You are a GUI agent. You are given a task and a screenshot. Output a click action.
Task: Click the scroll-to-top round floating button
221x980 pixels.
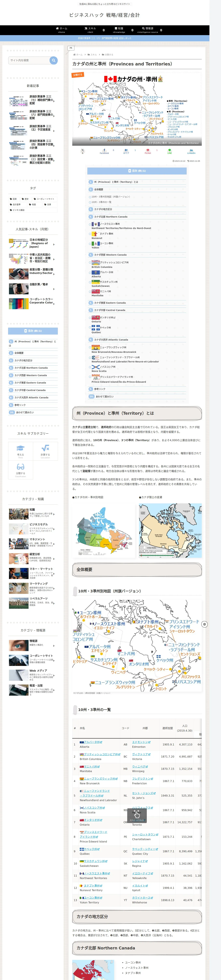[x=204, y=624]
